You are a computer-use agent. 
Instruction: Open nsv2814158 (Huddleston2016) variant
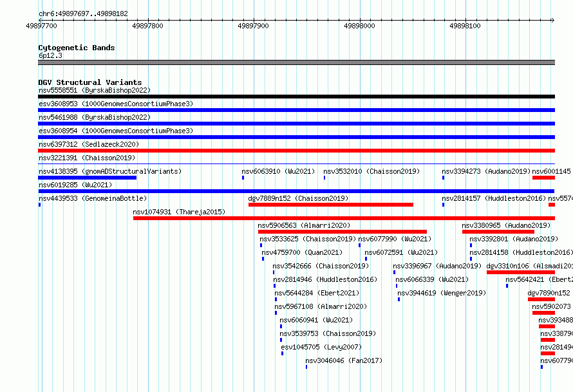coord(521,252)
